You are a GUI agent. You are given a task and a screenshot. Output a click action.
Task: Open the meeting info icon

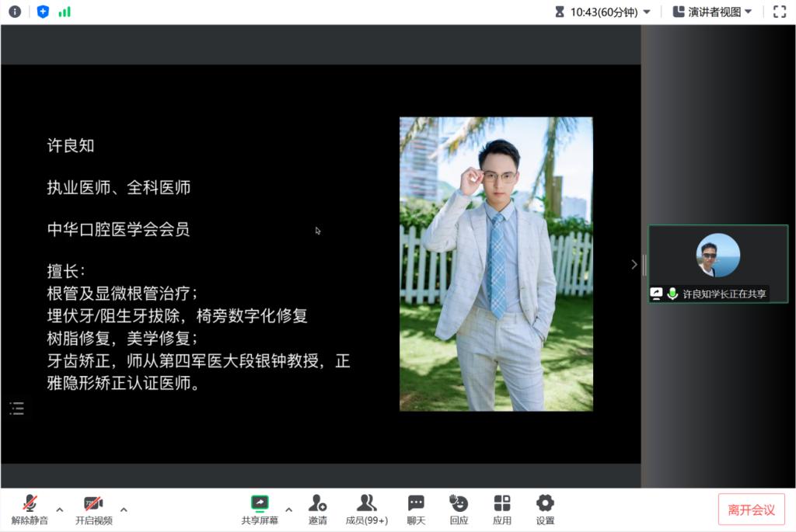tap(15, 12)
